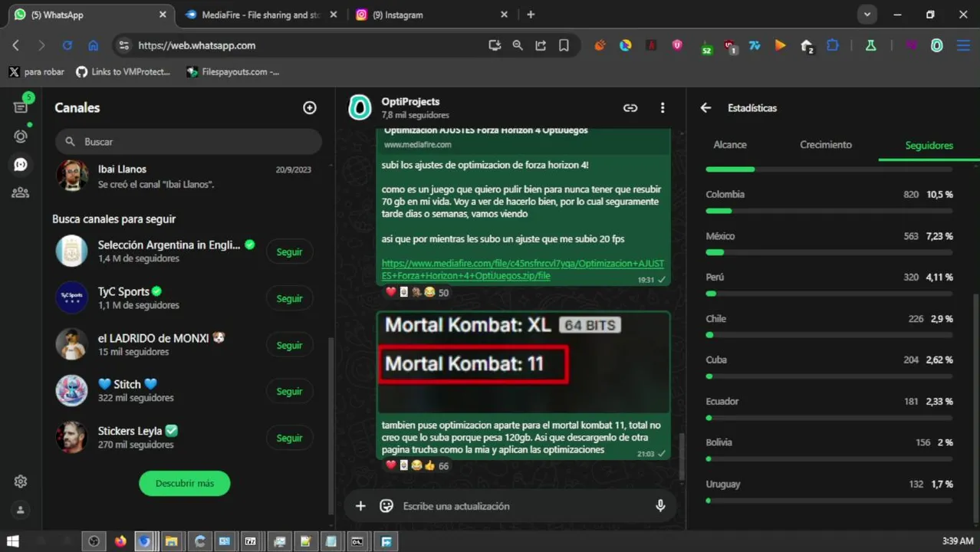Click the share page icon in address bar
Viewport: 980px width, 552px height.
(541, 45)
